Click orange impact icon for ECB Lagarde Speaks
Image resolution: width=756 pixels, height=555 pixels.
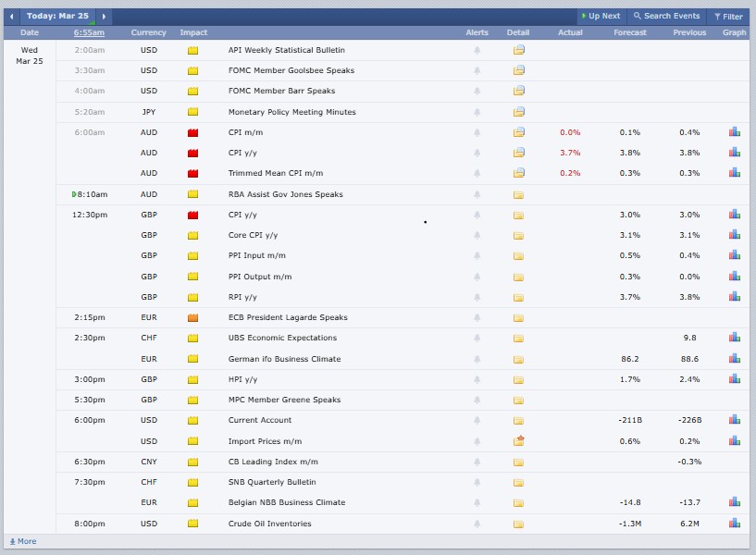pos(193,317)
